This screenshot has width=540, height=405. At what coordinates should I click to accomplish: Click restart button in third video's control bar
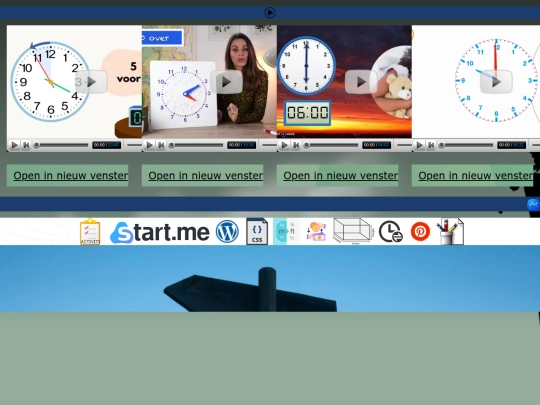coord(296,145)
